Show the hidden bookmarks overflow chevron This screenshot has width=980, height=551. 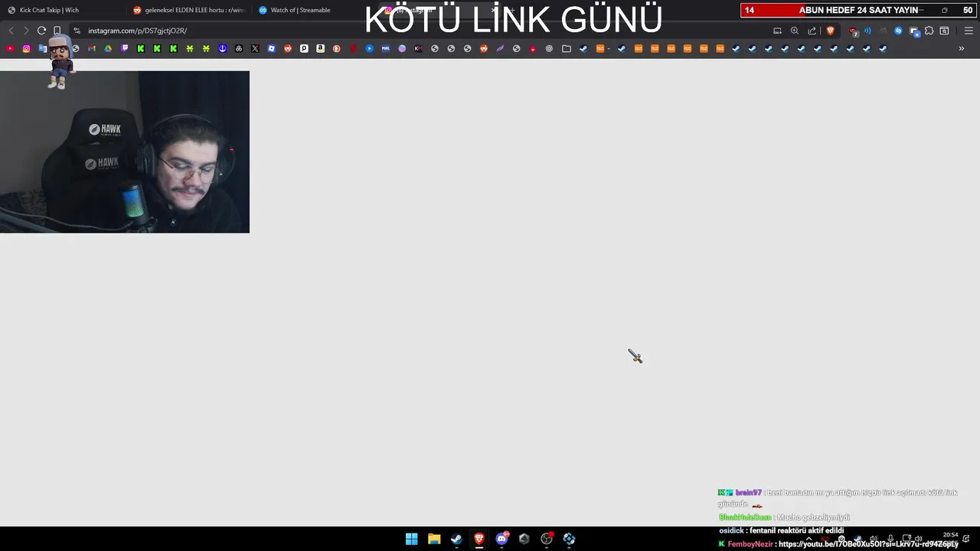point(962,49)
